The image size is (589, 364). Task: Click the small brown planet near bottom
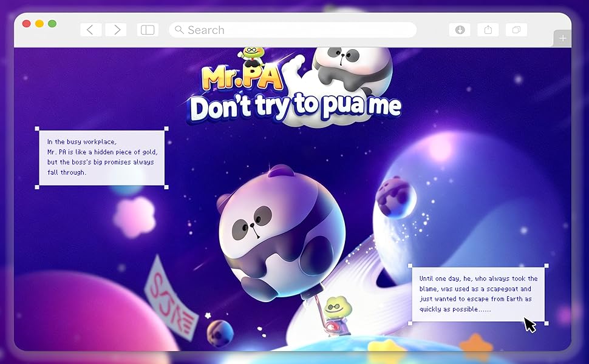pyautogui.click(x=219, y=332)
